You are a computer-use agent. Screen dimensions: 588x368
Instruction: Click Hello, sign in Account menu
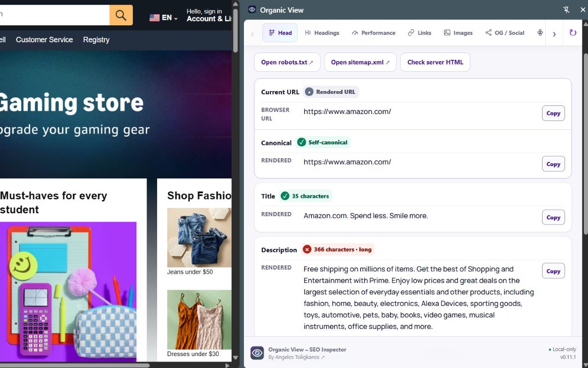[x=209, y=15]
